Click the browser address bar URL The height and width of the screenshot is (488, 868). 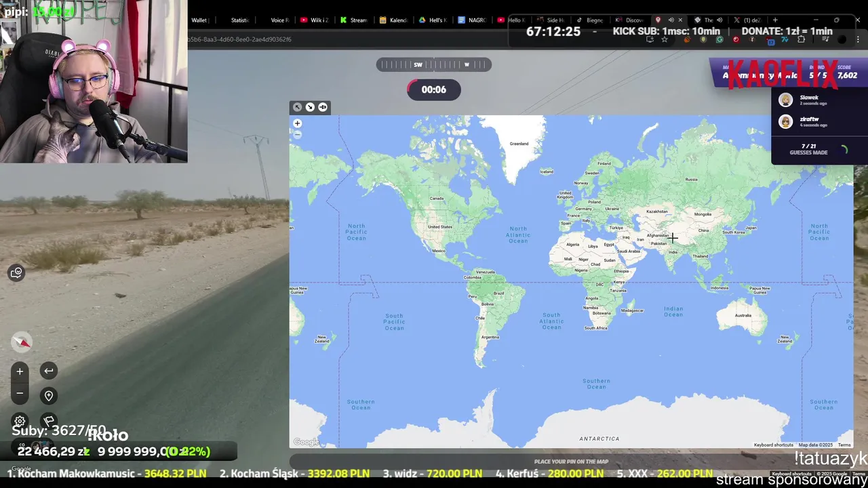[x=239, y=39]
